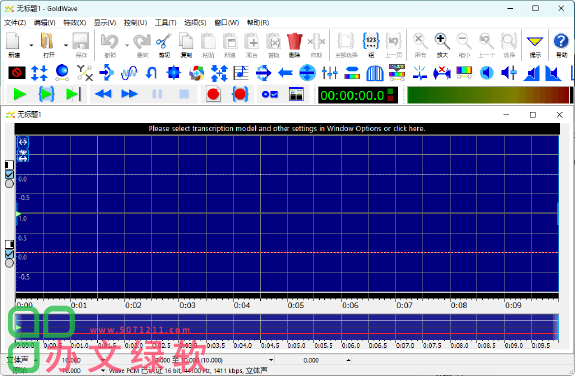This screenshot has height=376, width=575.
Task: Click the blue left arrow effect icon
Action: tap(285, 73)
